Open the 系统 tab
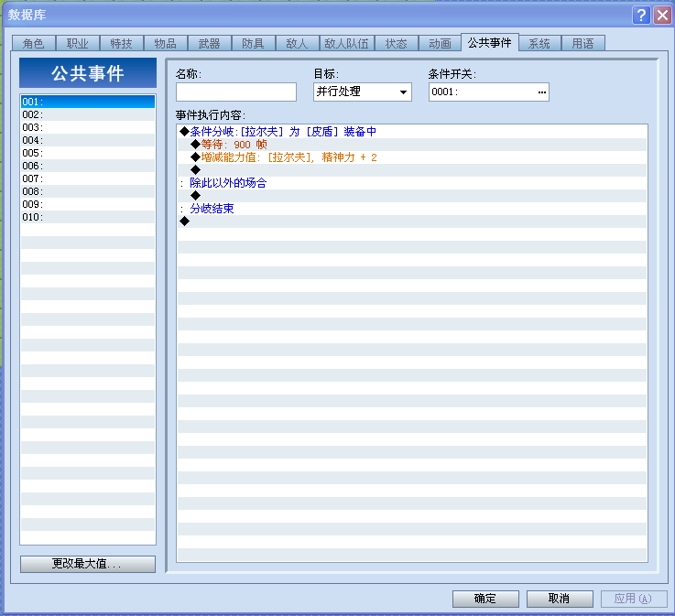This screenshot has width=675, height=616. [539, 43]
